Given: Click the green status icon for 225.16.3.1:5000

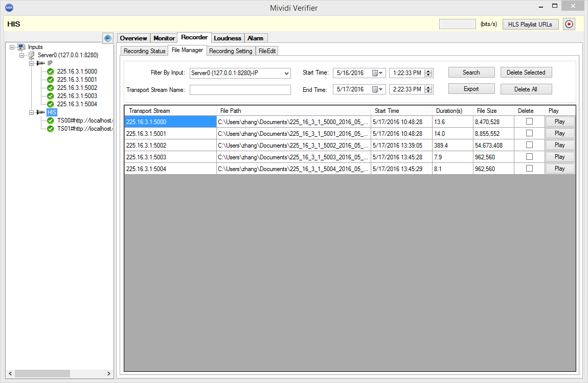Looking at the screenshot, I should tap(51, 71).
